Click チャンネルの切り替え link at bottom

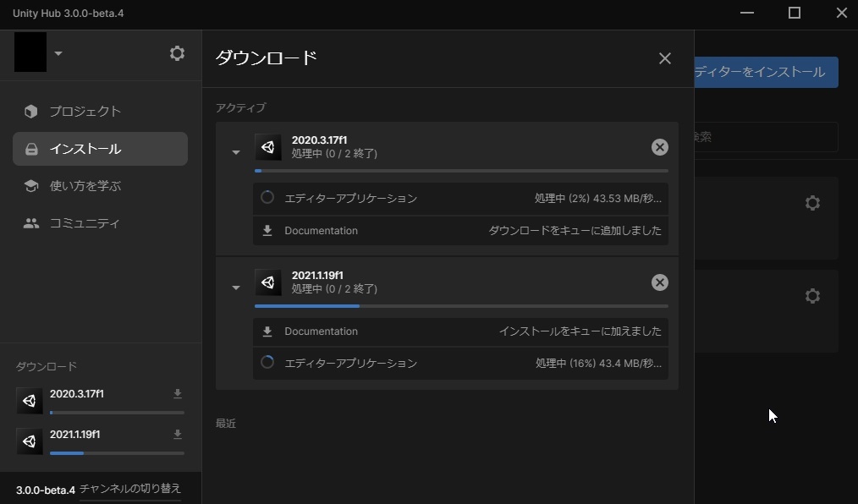pyautogui.click(x=130, y=490)
